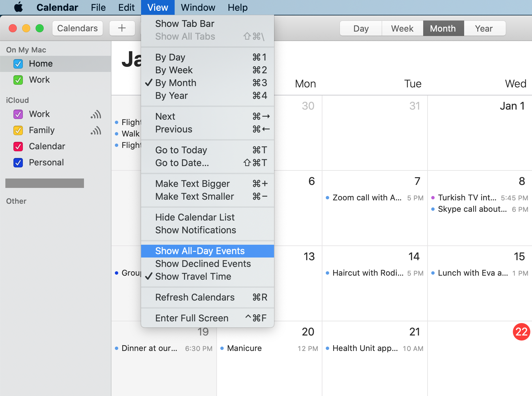Select Show Tab Bar
532x396 pixels.
click(208, 24)
